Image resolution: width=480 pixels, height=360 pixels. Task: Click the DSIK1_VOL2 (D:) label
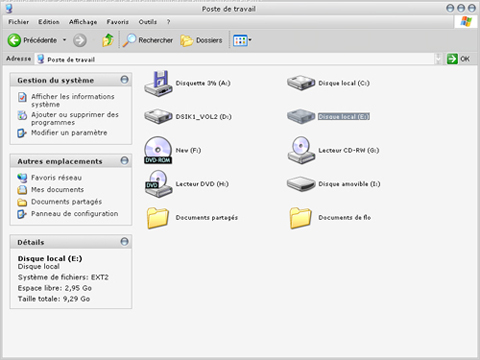click(x=204, y=117)
